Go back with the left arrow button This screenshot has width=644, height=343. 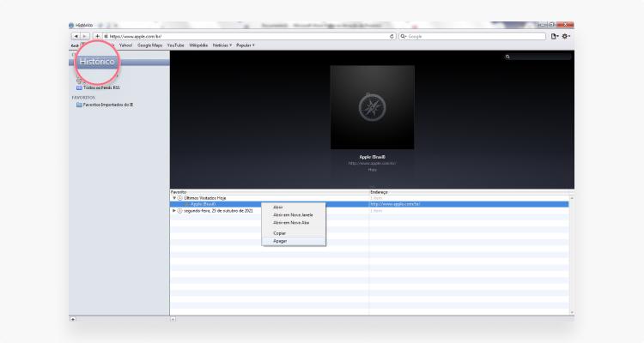click(76, 37)
